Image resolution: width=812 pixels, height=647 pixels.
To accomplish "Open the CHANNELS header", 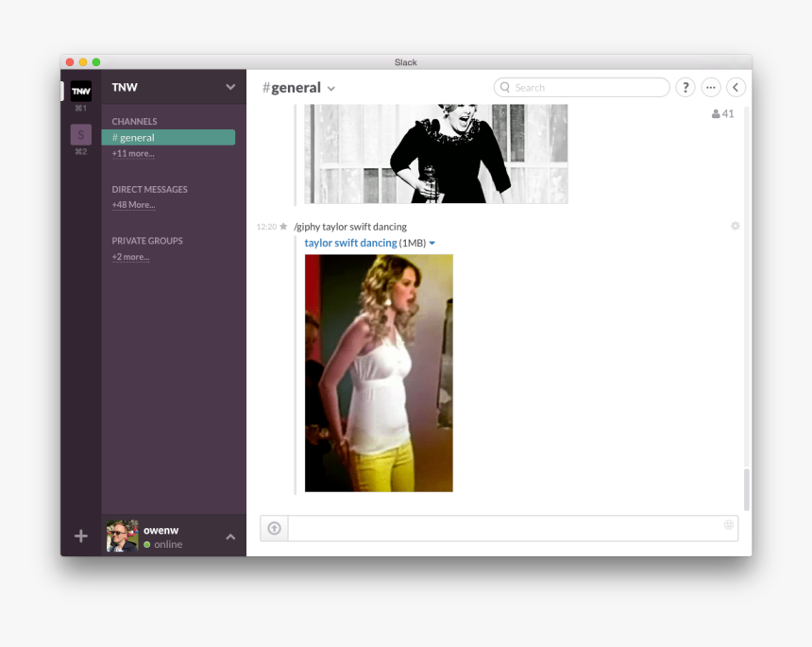I will pyautogui.click(x=134, y=121).
